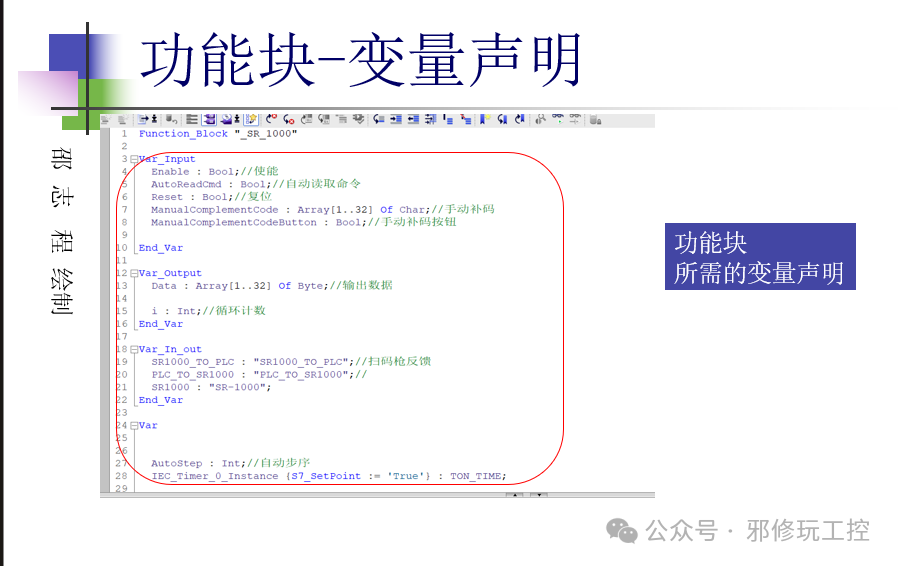Click the navigate-to arrow icon in editor toolbar
This screenshot has height=566, width=898.
click(x=142, y=119)
